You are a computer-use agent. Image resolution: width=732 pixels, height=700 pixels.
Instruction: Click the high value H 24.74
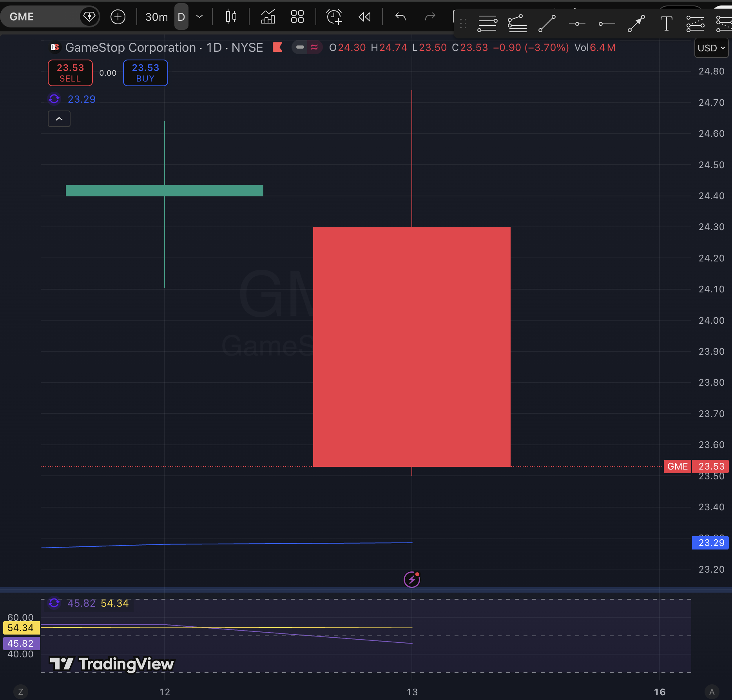[389, 48]
